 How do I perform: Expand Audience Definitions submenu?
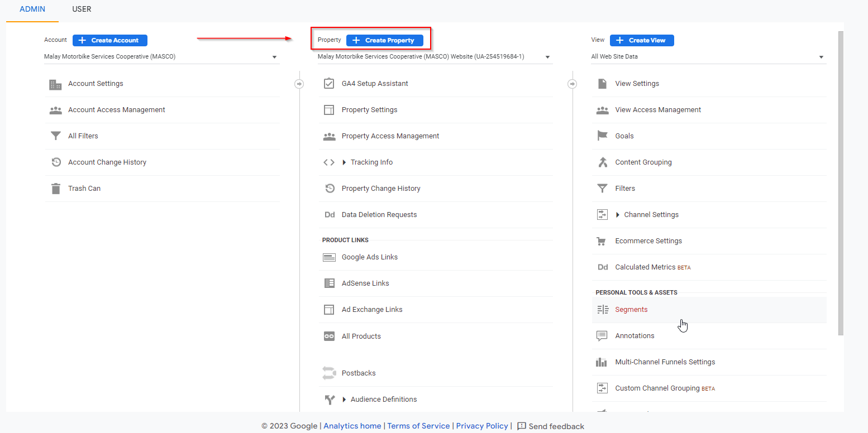point(344,400)
